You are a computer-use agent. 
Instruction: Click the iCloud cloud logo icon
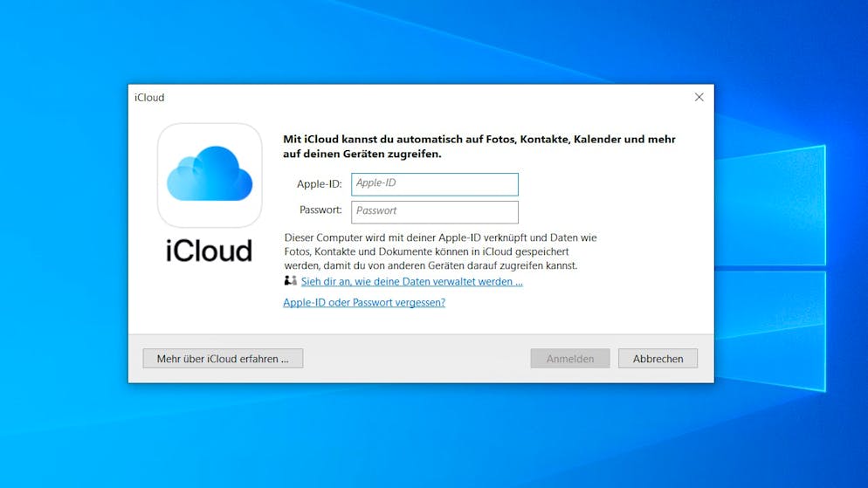pyautogui.click(x=210, y=175)
